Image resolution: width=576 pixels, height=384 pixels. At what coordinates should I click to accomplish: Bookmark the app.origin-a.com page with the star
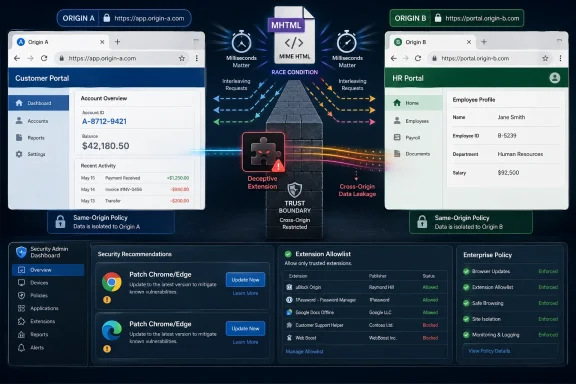click(181, 58)
